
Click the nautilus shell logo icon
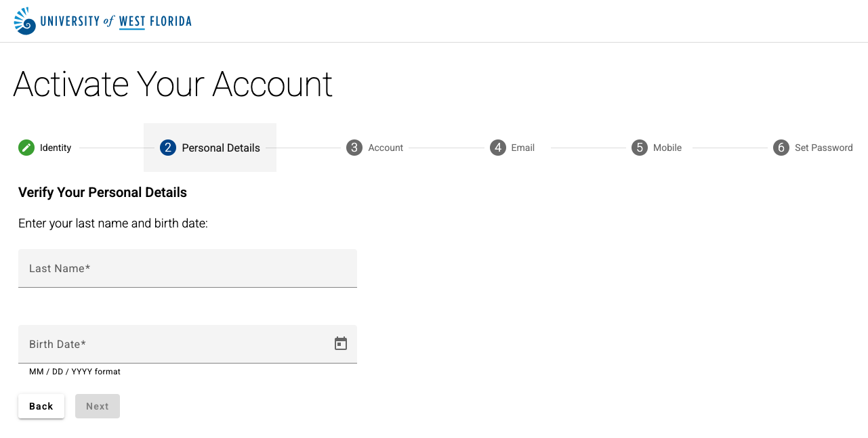25,21
